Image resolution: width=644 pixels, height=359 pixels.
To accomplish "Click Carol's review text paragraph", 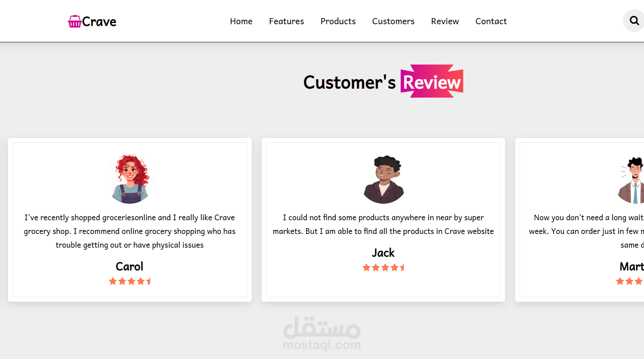I will (130, 231).
